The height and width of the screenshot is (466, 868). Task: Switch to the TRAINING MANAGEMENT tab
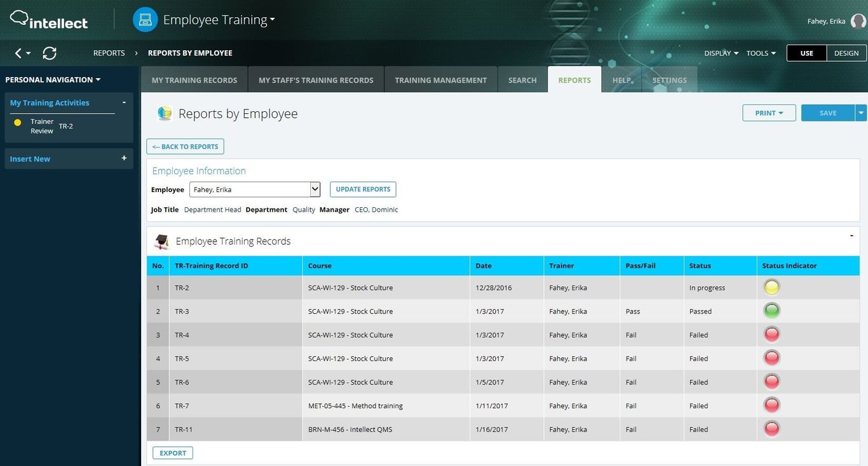coord(440,79)
